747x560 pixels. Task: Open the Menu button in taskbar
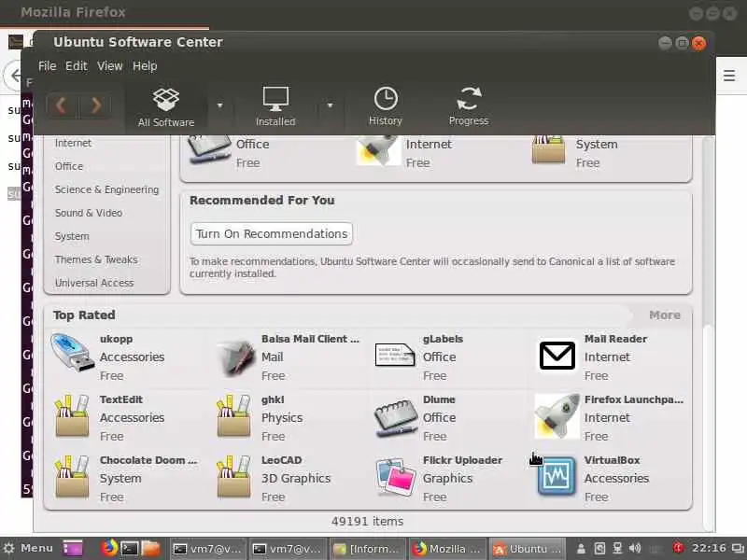pyautogui.click(x=29, y=549)
